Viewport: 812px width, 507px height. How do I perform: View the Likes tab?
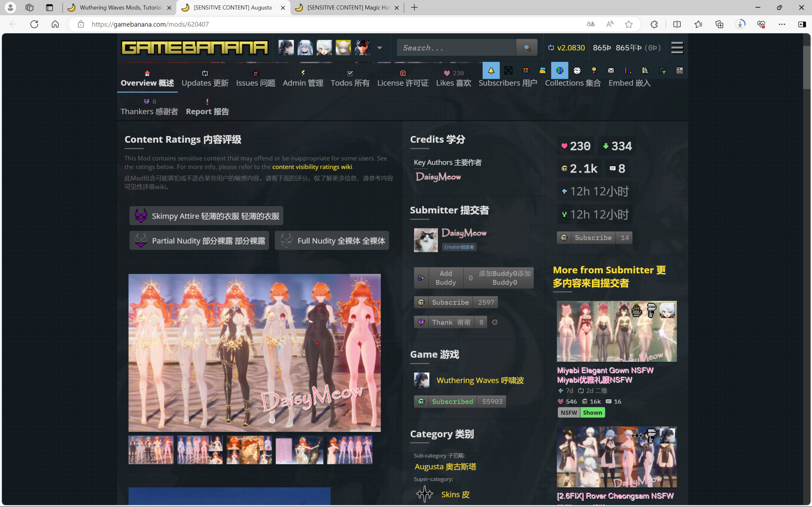[x=453, y=79]
